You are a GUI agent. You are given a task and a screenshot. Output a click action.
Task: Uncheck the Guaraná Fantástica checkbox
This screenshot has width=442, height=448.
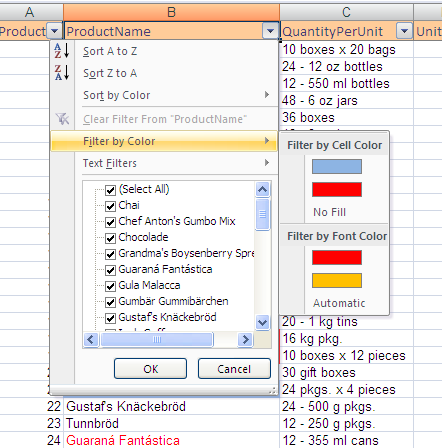coord(110,270)
